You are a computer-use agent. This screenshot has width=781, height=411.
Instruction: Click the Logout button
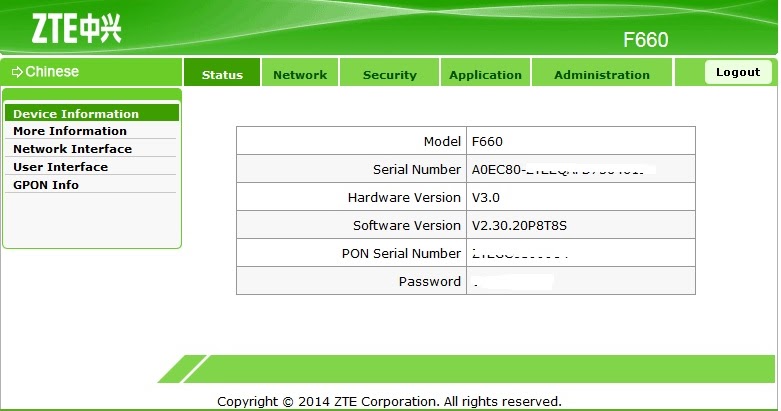(738, 72)
